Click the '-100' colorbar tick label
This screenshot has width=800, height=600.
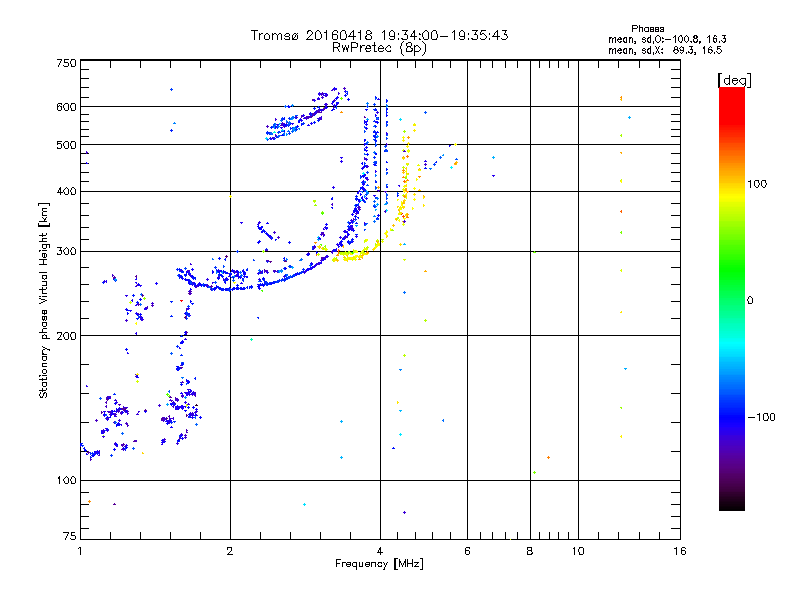(761, 417)
